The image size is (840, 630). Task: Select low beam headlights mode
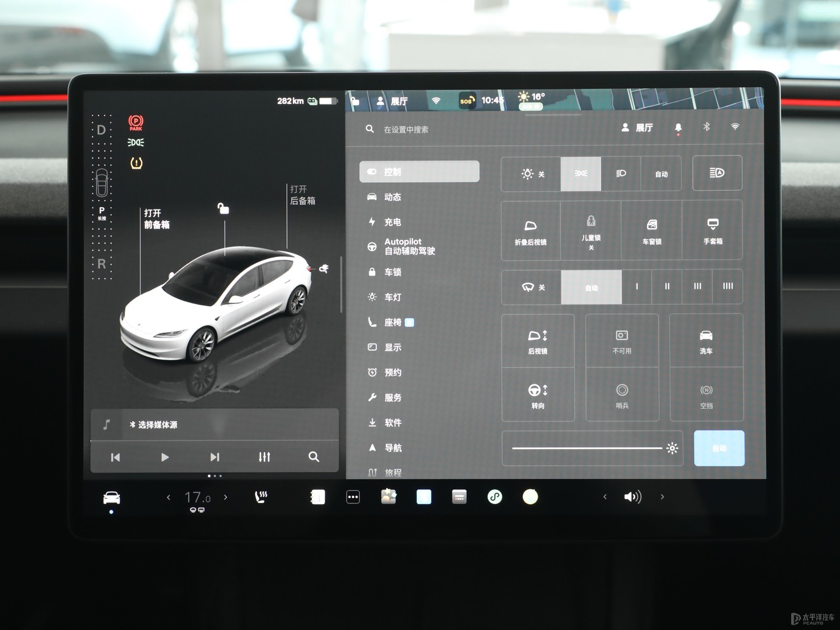pyautogui.click(x=621, y=174)
